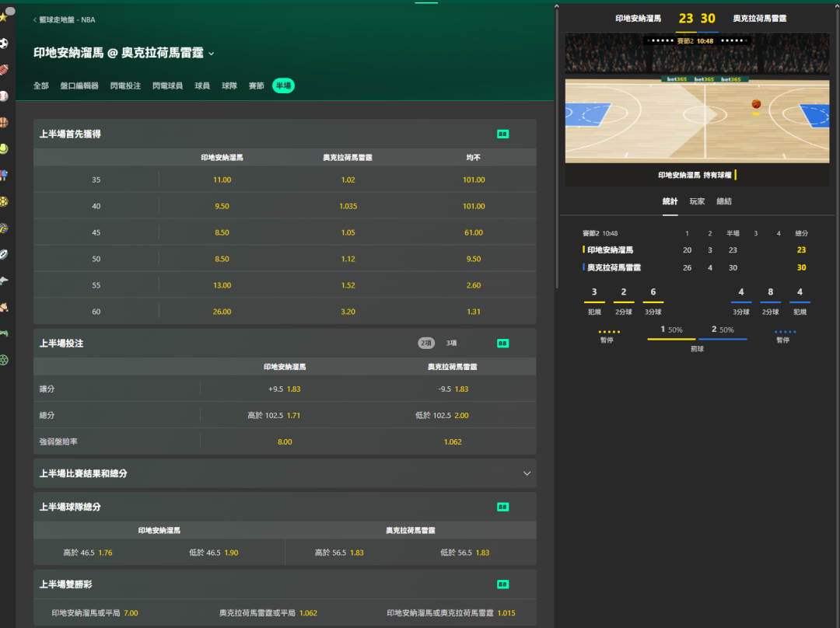
Task: Bet 奧克拉荷馬雷霆 -9.5 handicap at 1.83
Action: click(x=453, y=389)
